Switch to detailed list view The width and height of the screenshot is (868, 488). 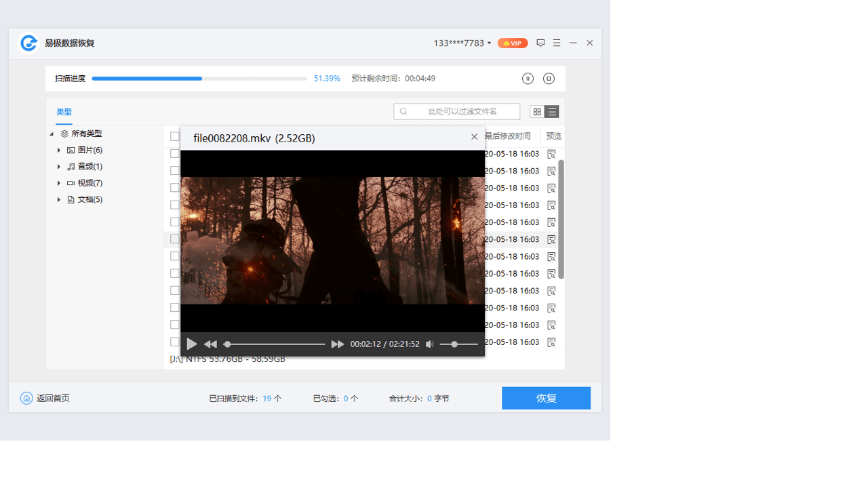[553, 111]
